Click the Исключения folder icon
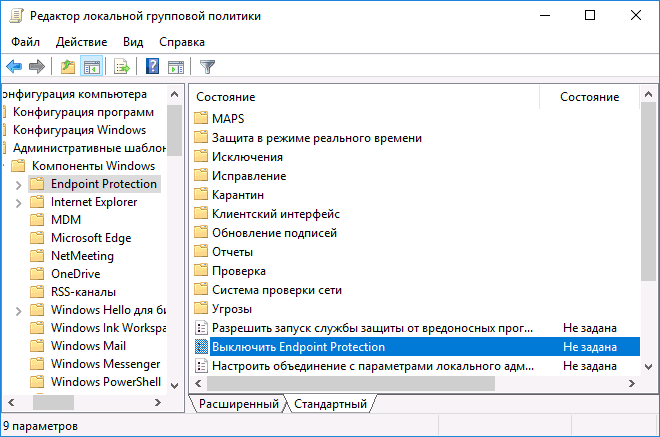 [201, 156]
